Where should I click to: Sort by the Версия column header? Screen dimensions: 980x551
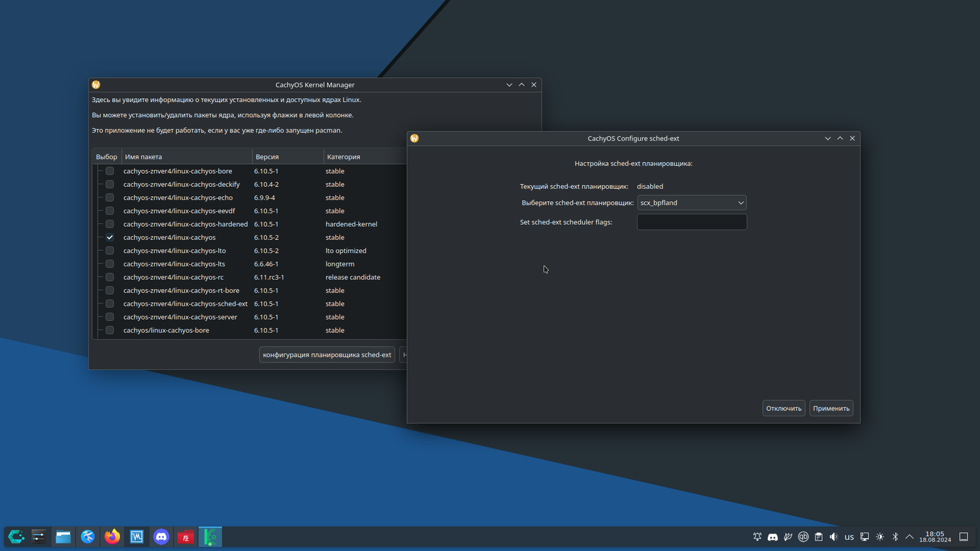(288, 157)
